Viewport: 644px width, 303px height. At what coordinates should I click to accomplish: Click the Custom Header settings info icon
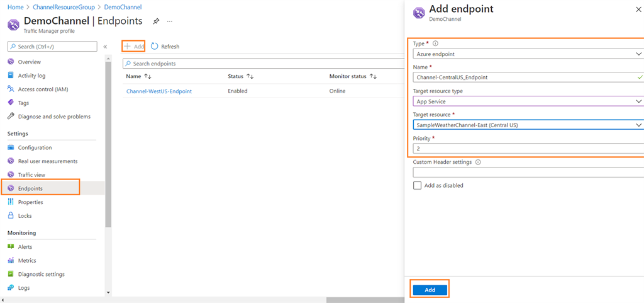pyautogui.click(x=478, y=162)
